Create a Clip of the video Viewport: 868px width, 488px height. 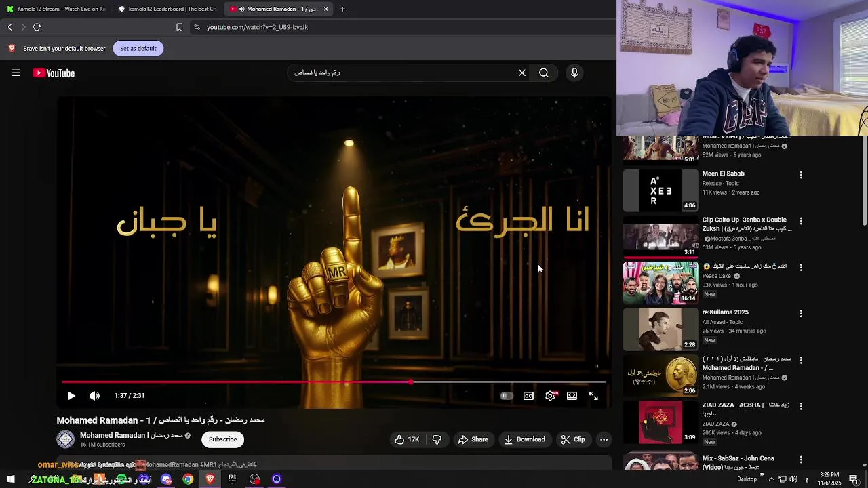[573, 439]
